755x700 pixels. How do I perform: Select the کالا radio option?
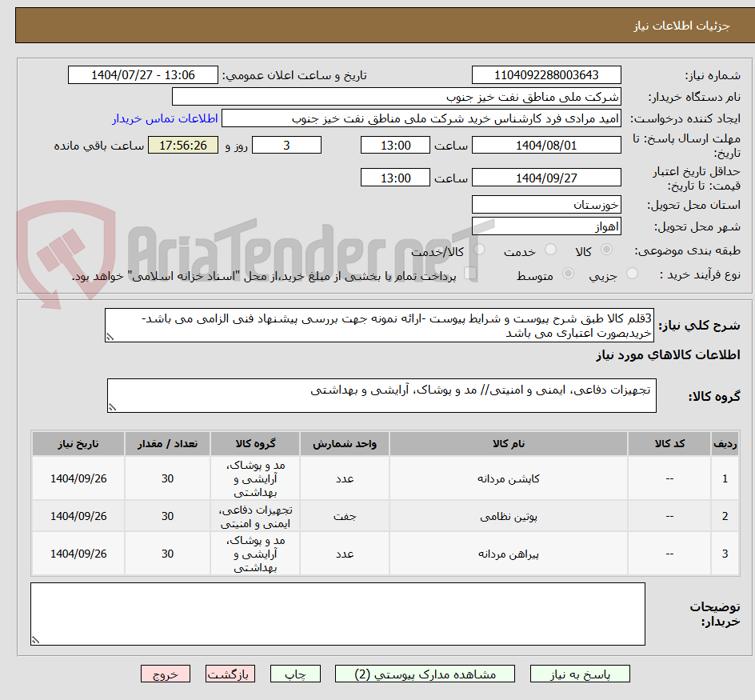607,249
